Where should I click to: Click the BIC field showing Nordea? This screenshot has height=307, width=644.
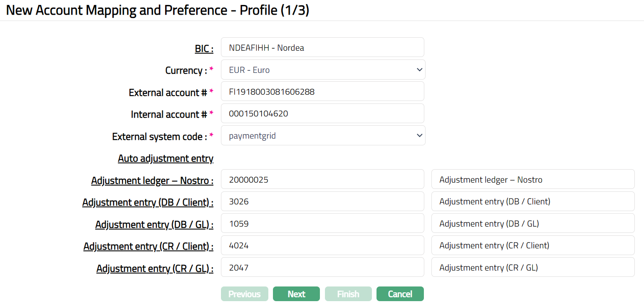[322, 48]
